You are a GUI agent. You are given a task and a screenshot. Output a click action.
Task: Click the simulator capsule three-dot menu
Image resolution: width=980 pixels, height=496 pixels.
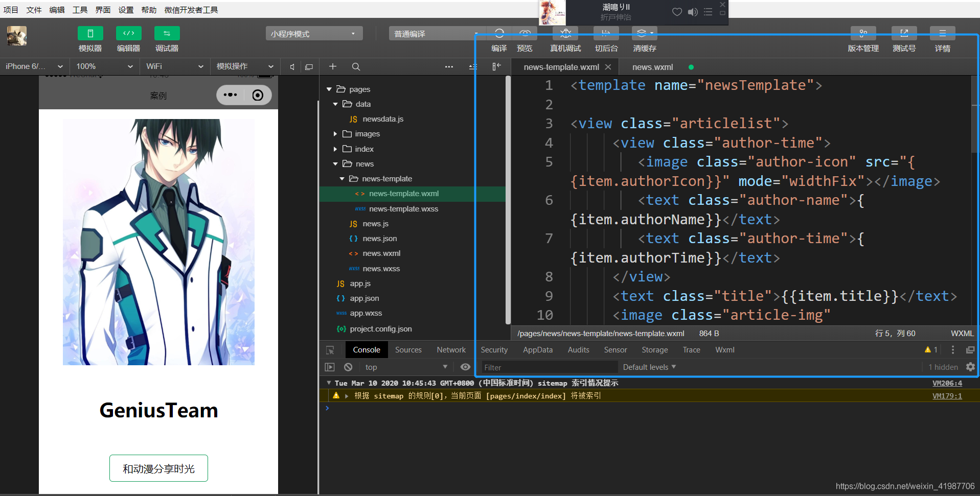(230, 95)
